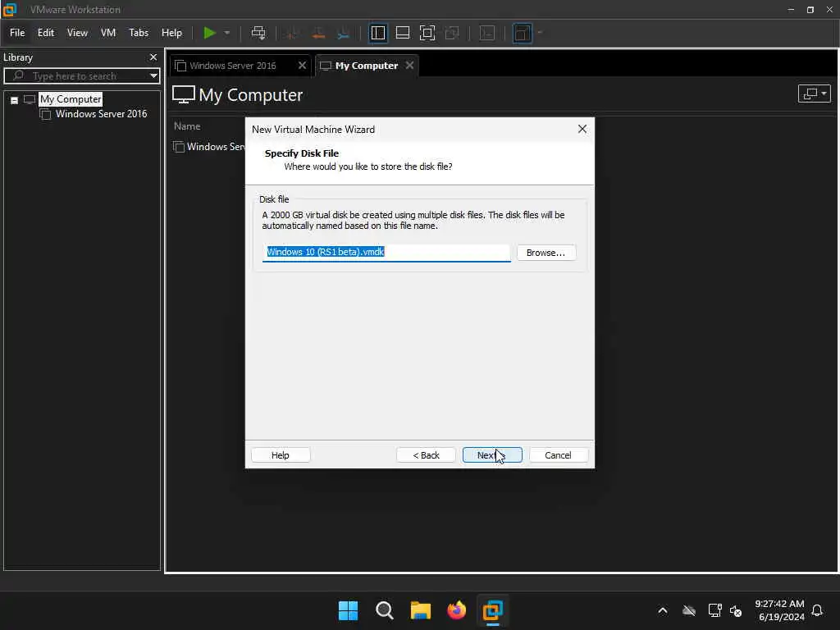Viewport: 840px width, 630px height.
Task: Open the Help menu
Action: click(171, 33)
